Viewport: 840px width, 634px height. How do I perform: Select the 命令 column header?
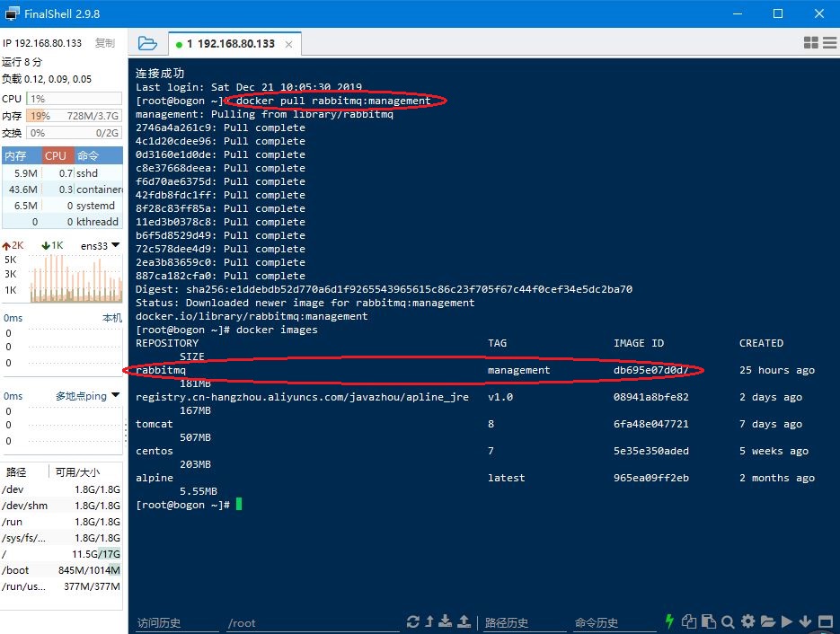pos(98,156)
